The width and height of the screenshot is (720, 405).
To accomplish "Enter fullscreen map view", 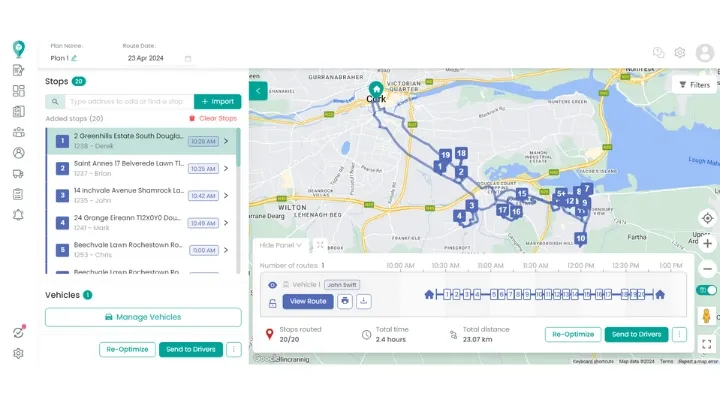I will pyautogui.click(x=707, y=344).
